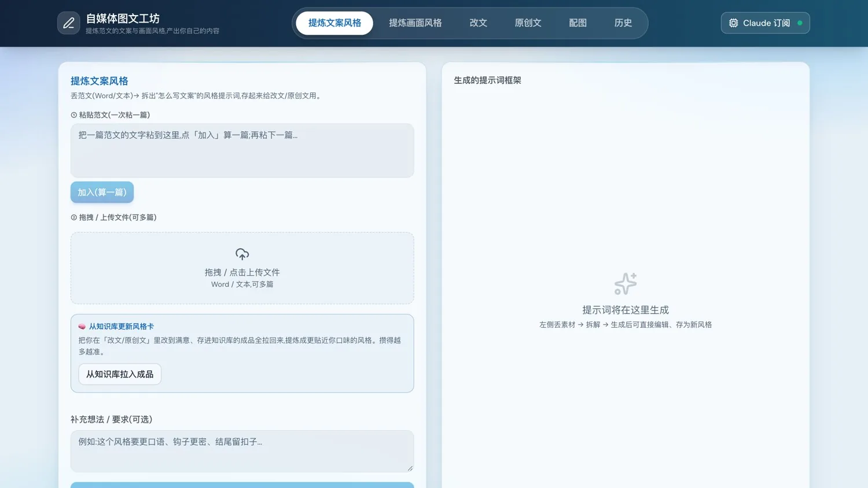Click the ① 粘贴范文(一次粘一篇) label
The height and width of the screenshot is (488, 868).
click(111, 115)
